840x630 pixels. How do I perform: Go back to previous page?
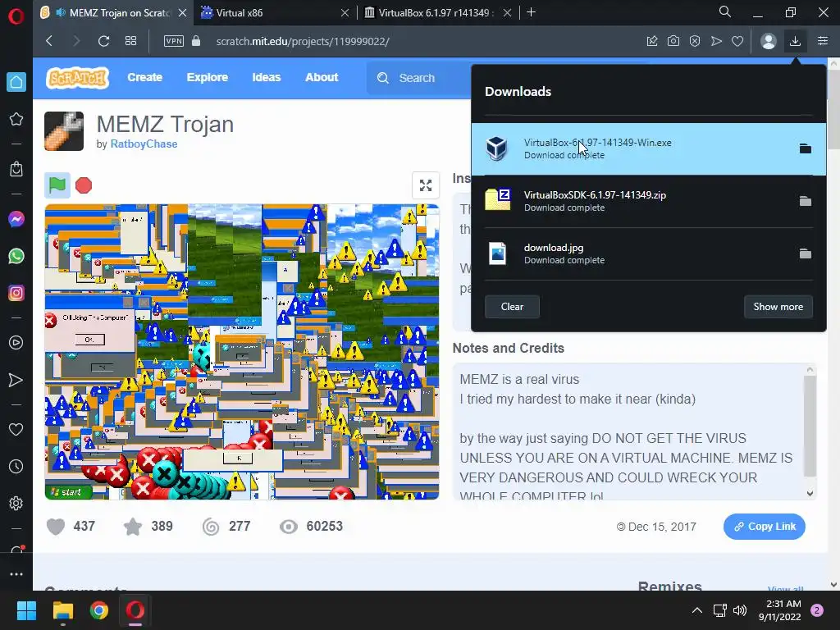[x=49, y=41]
